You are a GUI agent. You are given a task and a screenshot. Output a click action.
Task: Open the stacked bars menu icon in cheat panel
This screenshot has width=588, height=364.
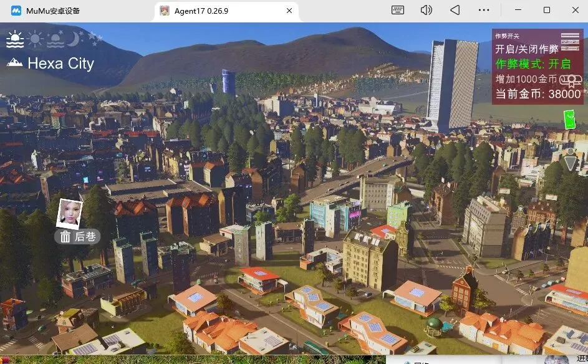coord(570,42)
